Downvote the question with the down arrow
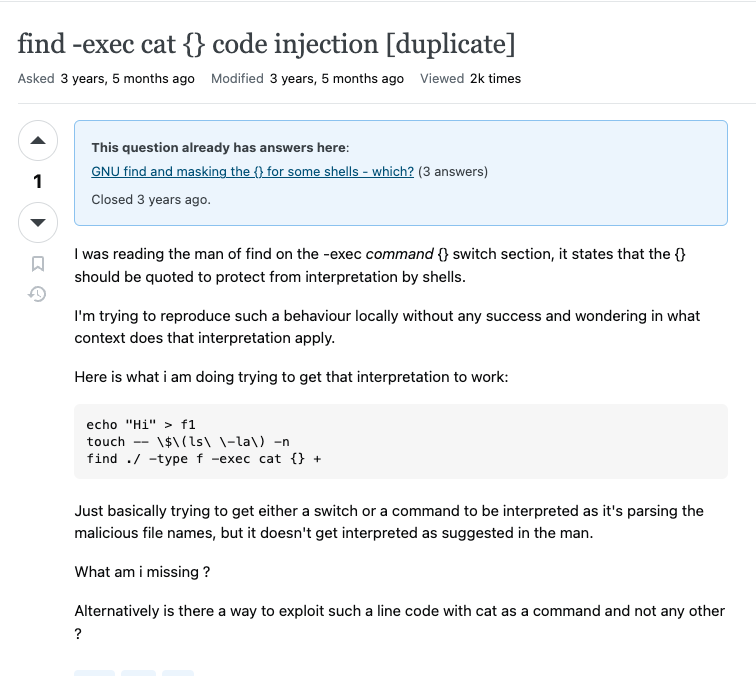Viewport: 756px width, 676px height. (x=38, y=222)
